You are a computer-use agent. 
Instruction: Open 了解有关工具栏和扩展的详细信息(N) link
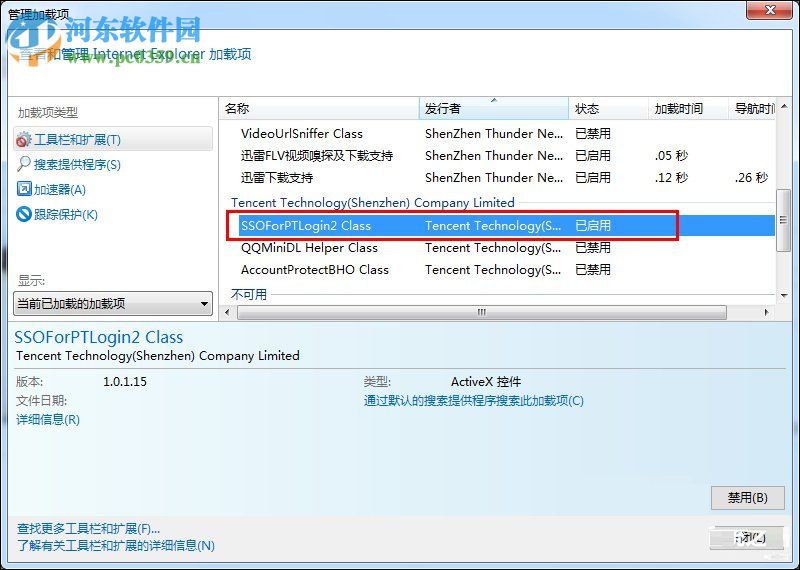(x=116, y=546)
